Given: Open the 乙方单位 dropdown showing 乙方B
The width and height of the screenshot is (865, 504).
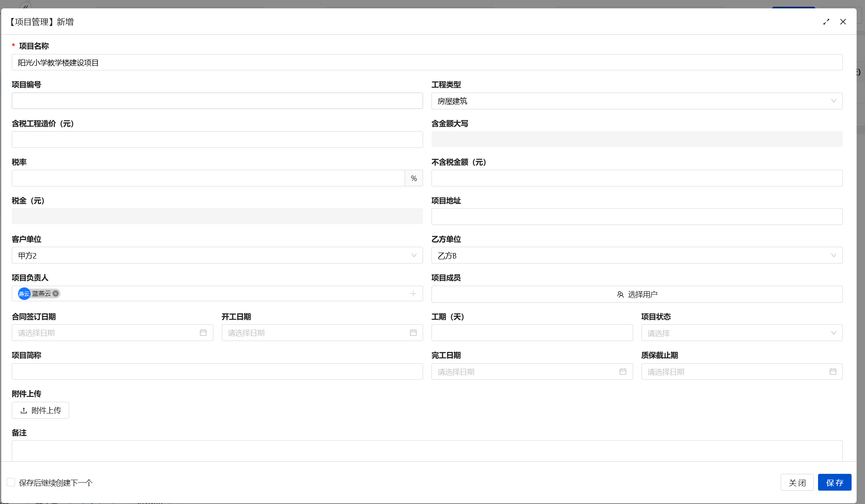Looking at the screenshot, I should tap(636, 256).
